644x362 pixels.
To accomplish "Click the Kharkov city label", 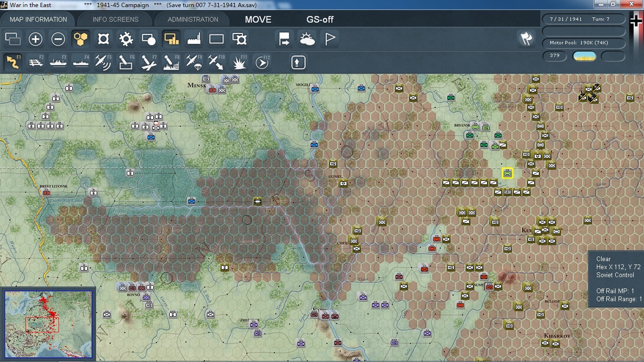I will pyautogui.click(x=557, y=336).
